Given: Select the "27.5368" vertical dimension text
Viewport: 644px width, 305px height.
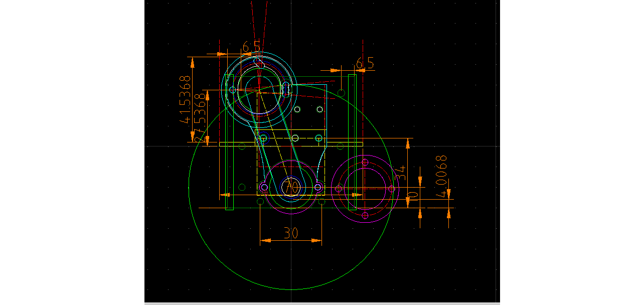Looking at the screenshot, I should click(200, 116).
